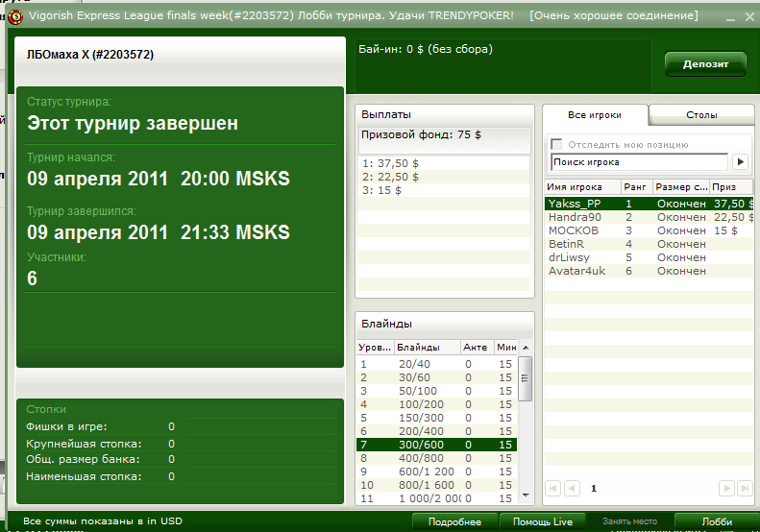
Task: Go to last page of the player list
Action: tap(745, 488)
